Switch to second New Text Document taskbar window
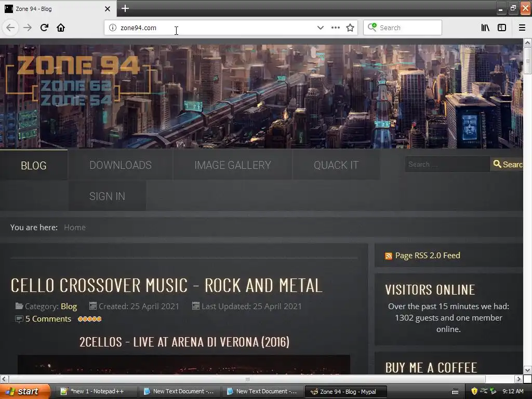The height and width of the screenshot is (399, 532). (x=262, y=391)
